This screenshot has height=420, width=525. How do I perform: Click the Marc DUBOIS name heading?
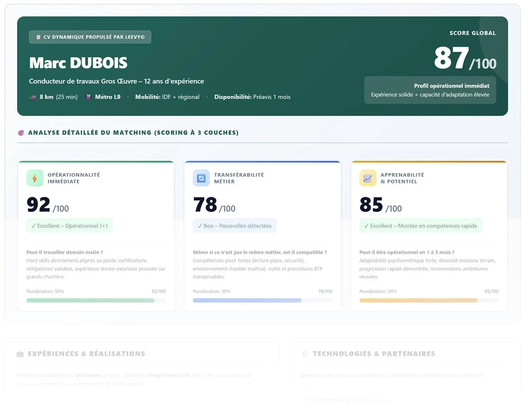tap(78, 62)
